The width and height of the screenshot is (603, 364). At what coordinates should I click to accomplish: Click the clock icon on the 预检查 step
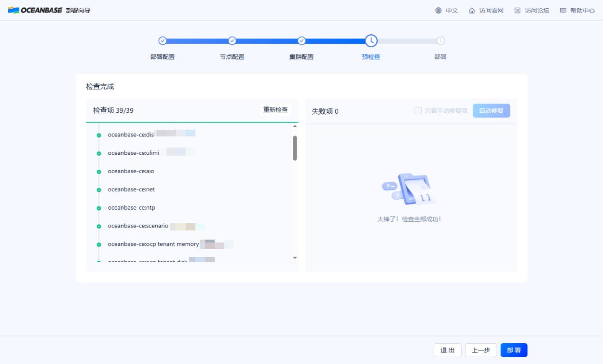[371, 40]
